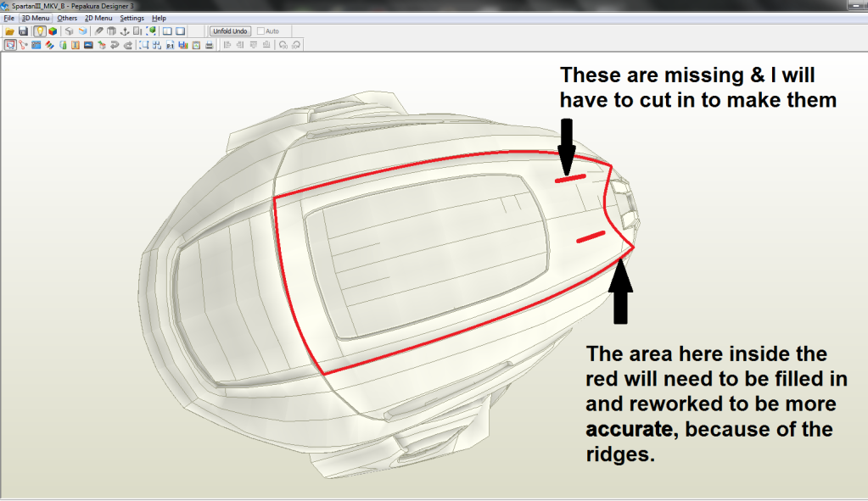Select the orange T input text tool
868x501 pixels.
[x=76, y=45]
